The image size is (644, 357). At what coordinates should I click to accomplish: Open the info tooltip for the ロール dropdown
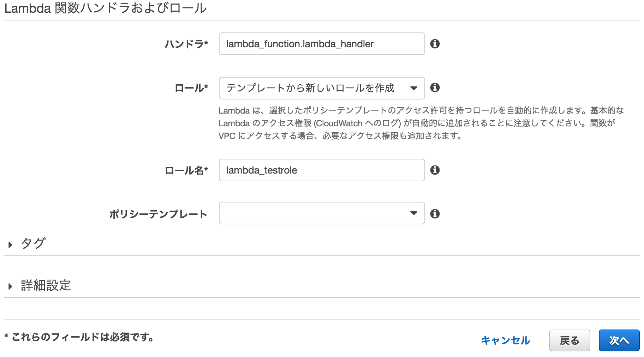(x=436, y=88)
